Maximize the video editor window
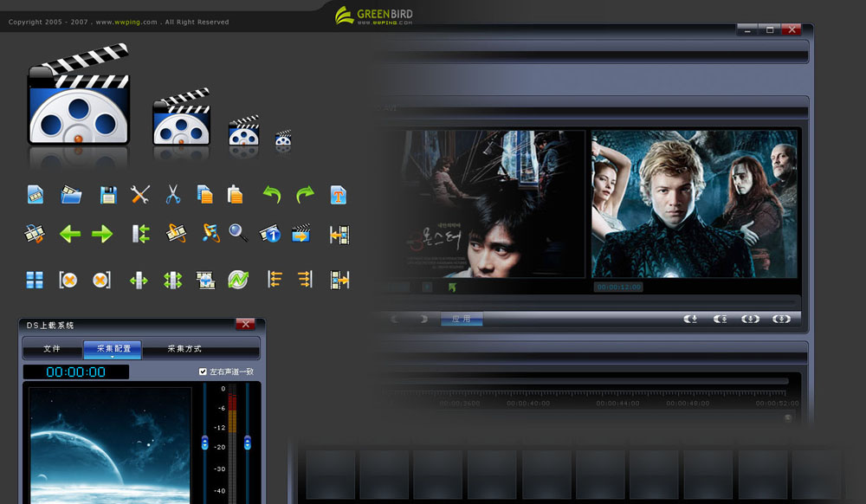Screen dimensions: 866x504 [770, 29]
